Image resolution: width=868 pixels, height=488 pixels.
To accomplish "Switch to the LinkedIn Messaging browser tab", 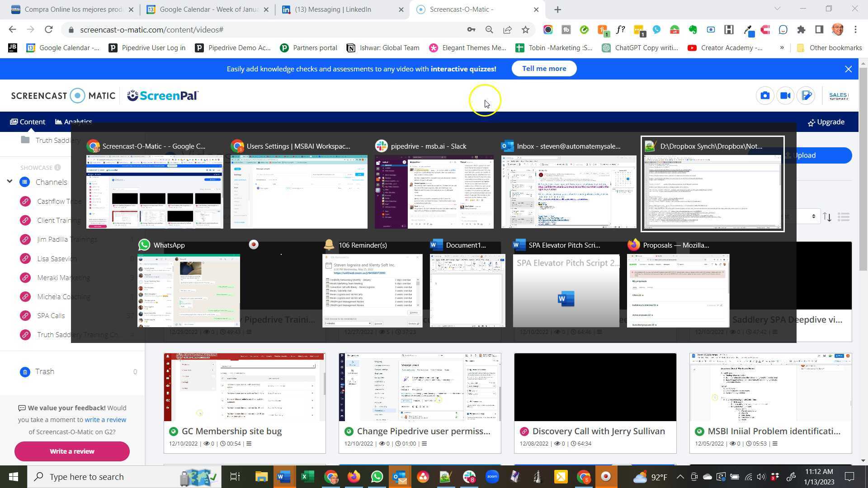I will tap(332, 9).
